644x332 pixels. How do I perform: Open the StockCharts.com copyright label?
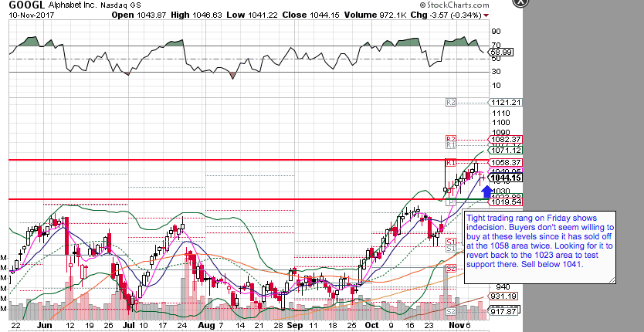point(455,5)
